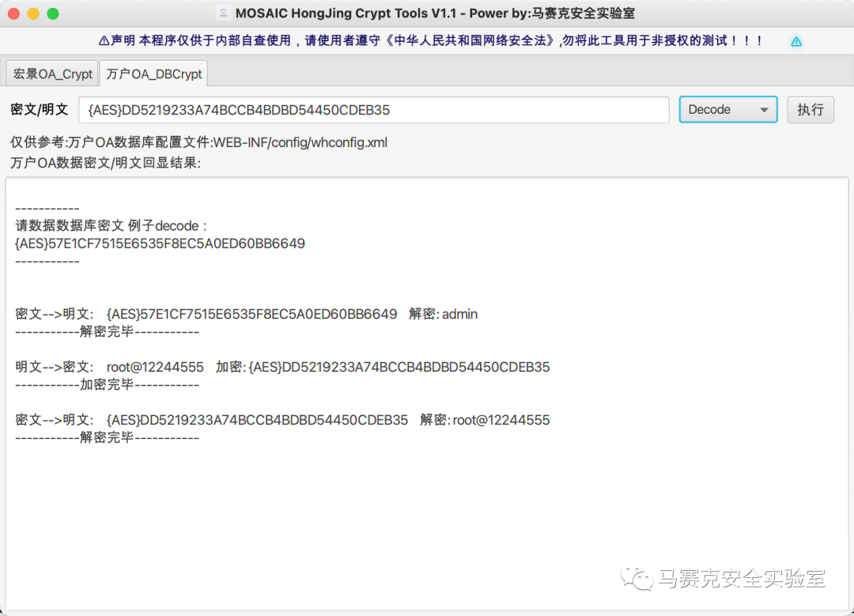Maximize the window with green button
Image resolution: width=854 pixels, height=616 pixels.
[x=53, y=13]
